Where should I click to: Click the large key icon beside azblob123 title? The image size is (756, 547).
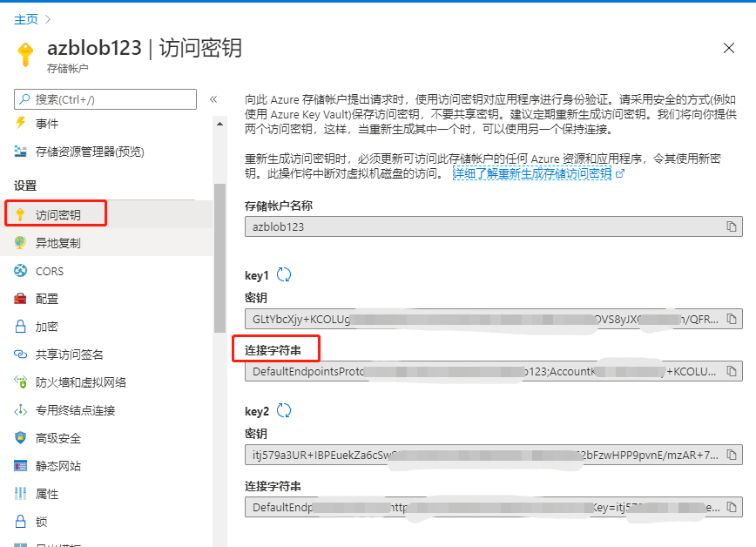(25, 54)
